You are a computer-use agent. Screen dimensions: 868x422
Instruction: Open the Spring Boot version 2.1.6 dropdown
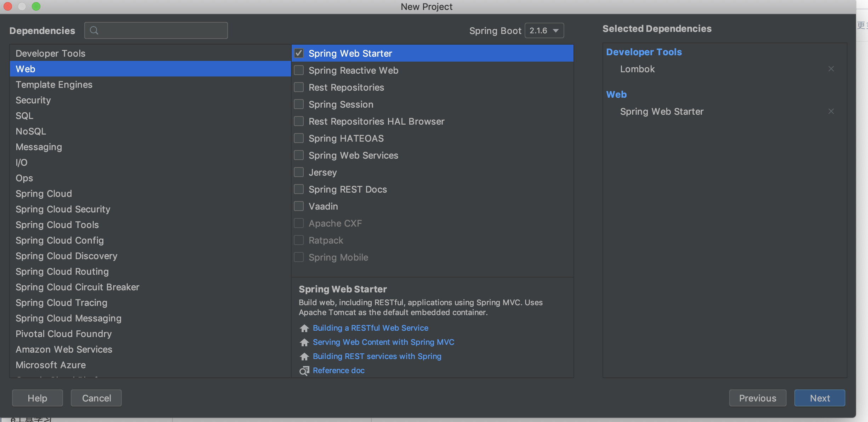click(544, 30)
